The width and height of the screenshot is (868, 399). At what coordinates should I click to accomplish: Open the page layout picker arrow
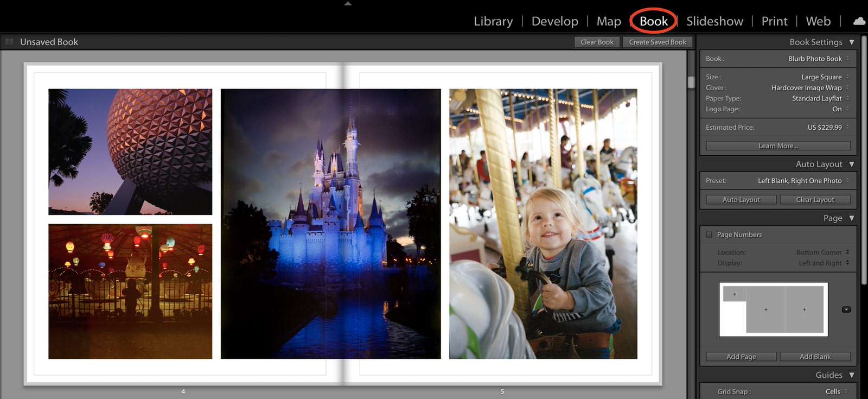[846, 309]
